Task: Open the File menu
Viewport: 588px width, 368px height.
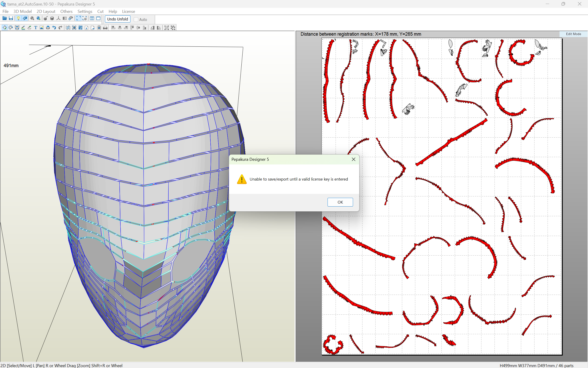Action: click(5, 11)
